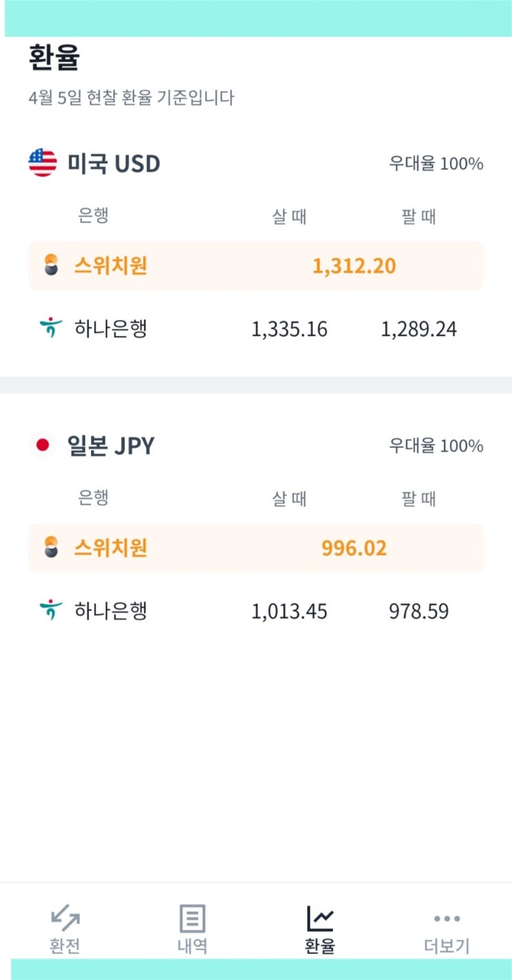This screenshot has width=512, height=980.
Task: Tap the 일본 JPY heading
Action: 111,446
